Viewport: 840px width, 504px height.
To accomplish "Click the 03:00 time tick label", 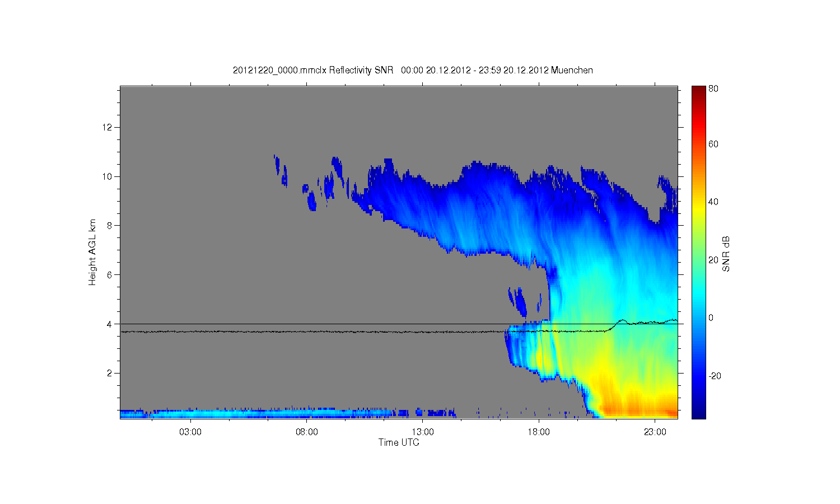I will click(x=190, y=432).
